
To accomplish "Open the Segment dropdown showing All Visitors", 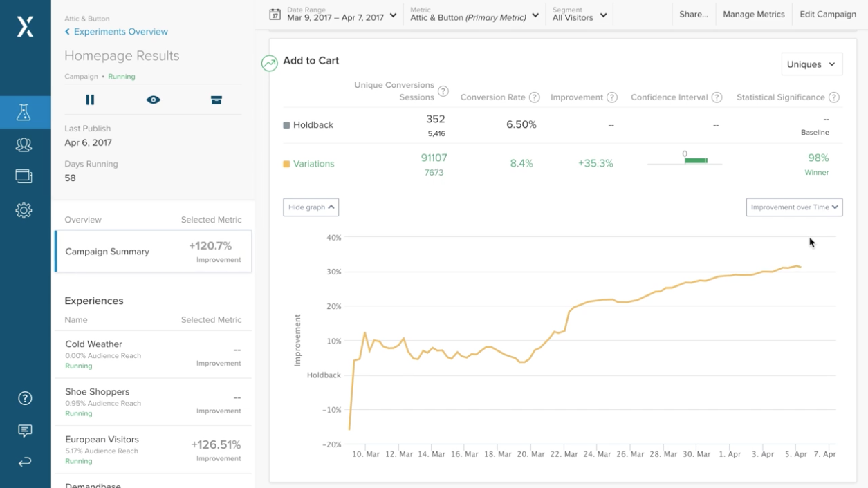I will 580,14.
